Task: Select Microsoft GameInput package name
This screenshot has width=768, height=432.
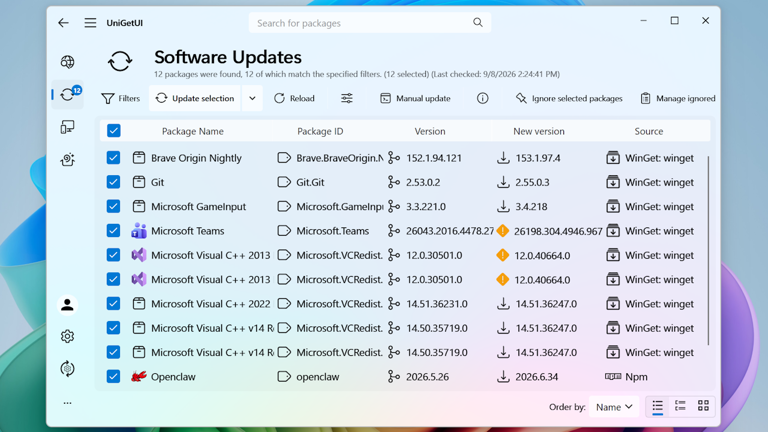Action: coord(198,206)
